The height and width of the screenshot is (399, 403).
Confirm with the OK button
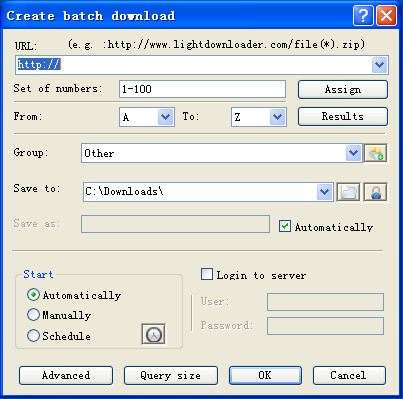tap(265, 375)
